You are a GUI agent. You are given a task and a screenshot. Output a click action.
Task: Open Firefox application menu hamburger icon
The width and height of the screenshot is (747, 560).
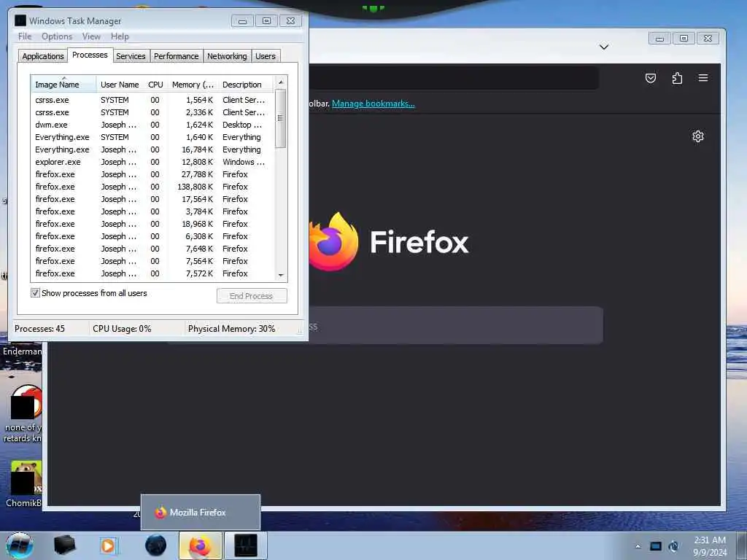tap(703, 78)
